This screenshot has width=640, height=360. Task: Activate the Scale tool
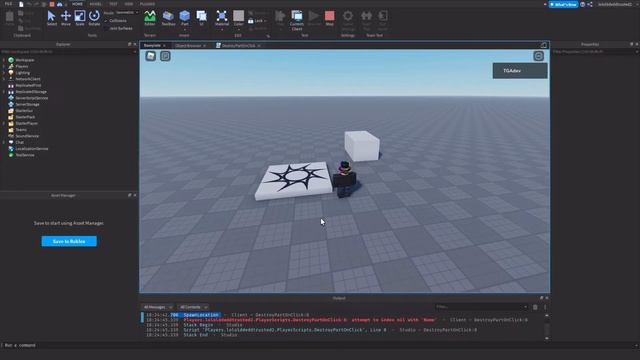80,18
